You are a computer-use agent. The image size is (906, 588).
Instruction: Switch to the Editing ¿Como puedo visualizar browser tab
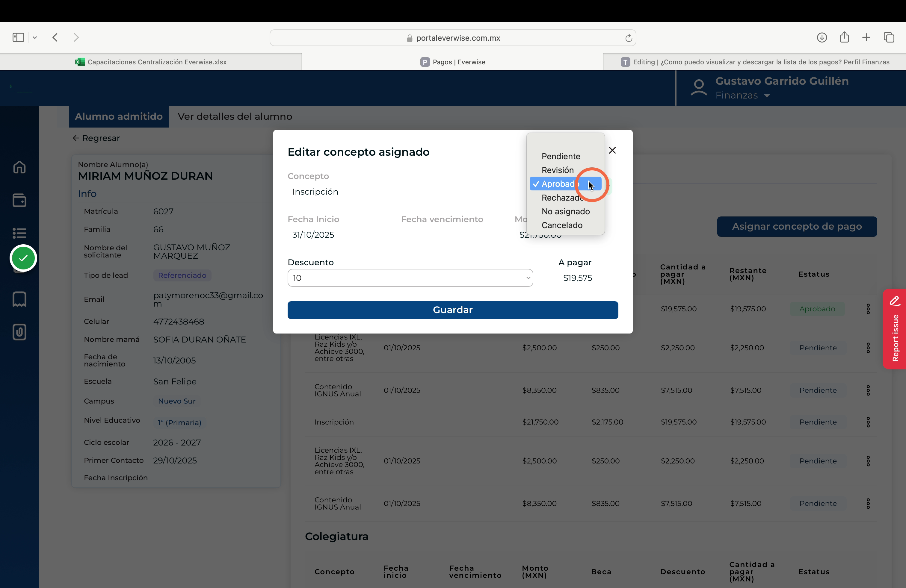click(x=754, y=62)
